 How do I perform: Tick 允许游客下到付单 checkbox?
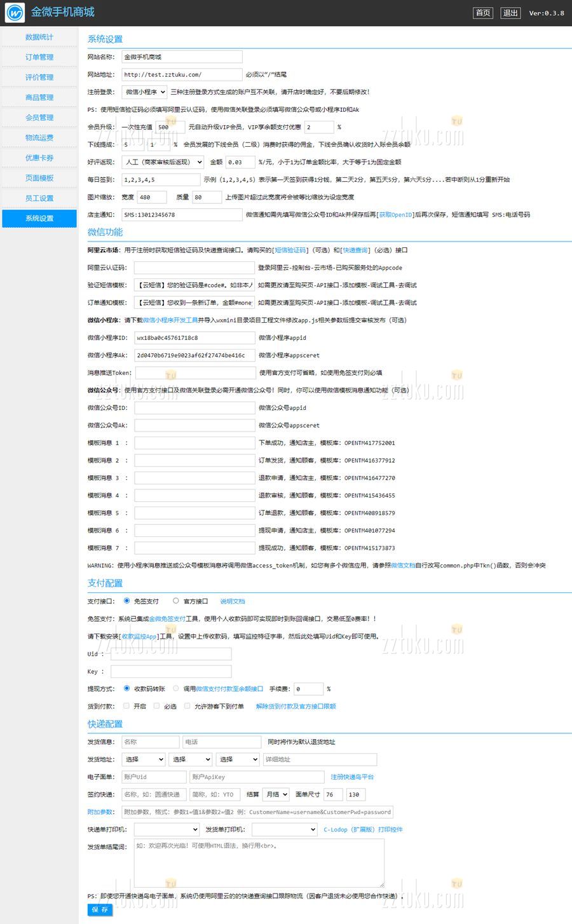[187, 706]
